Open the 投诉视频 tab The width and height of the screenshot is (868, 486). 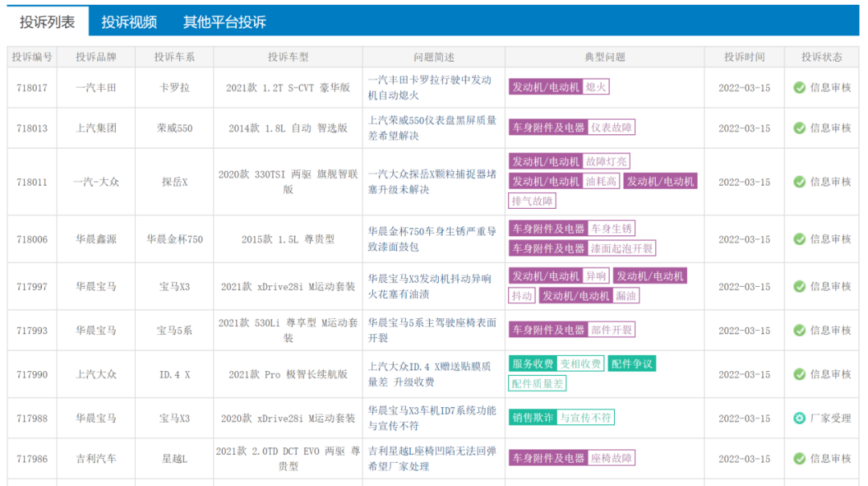click(x=129, y=22)
